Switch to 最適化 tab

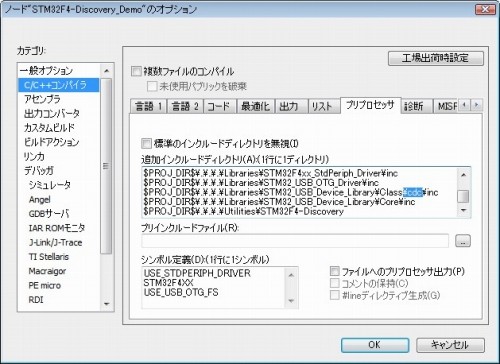pos(256,107)
